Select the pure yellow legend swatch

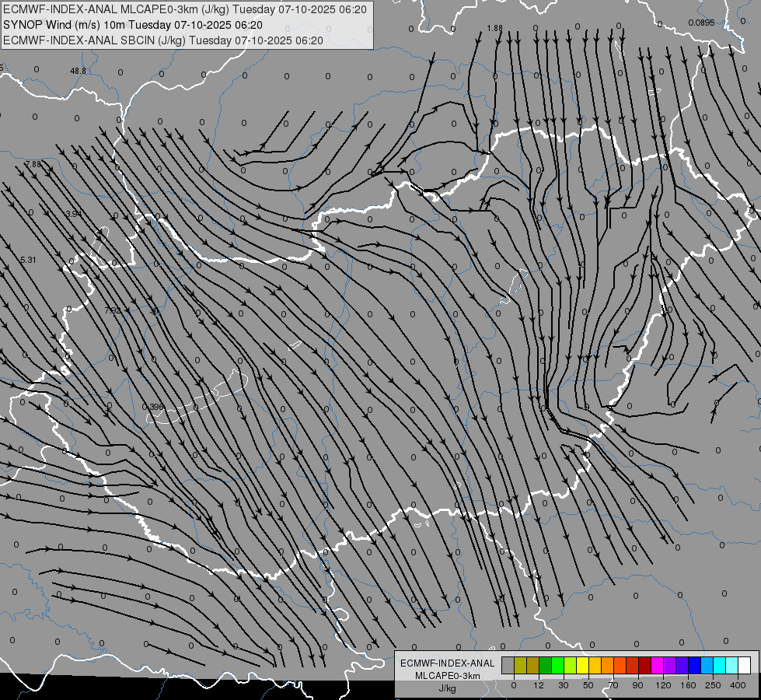pyautogui.click(x=583, y=665)
